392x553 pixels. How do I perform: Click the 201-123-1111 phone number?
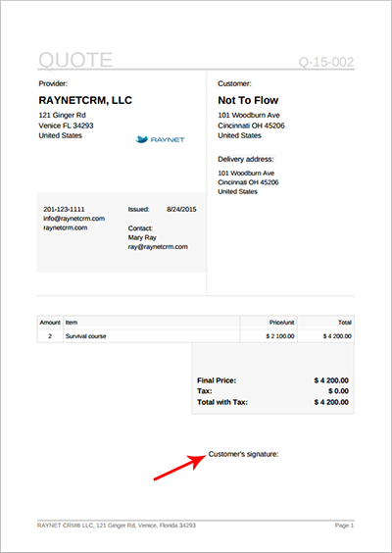point(64,209)
